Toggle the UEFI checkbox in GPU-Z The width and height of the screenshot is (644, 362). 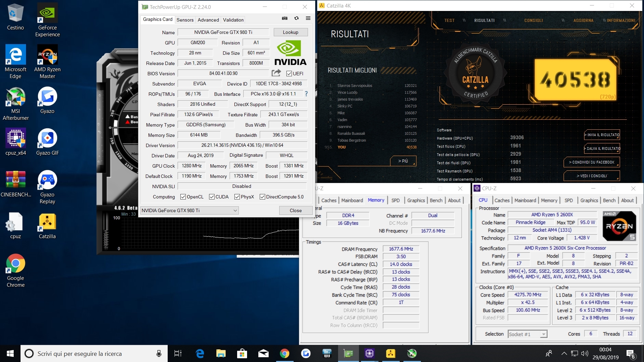point(289,74)
